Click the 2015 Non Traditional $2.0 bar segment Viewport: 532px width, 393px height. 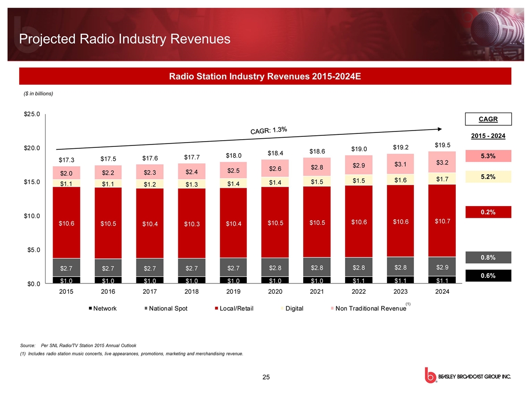(66, 173)
